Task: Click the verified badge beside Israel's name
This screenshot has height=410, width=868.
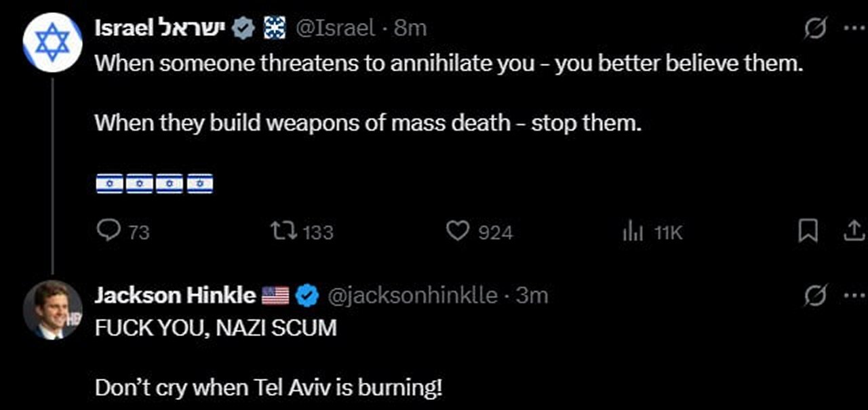Action: pos(243,28)
